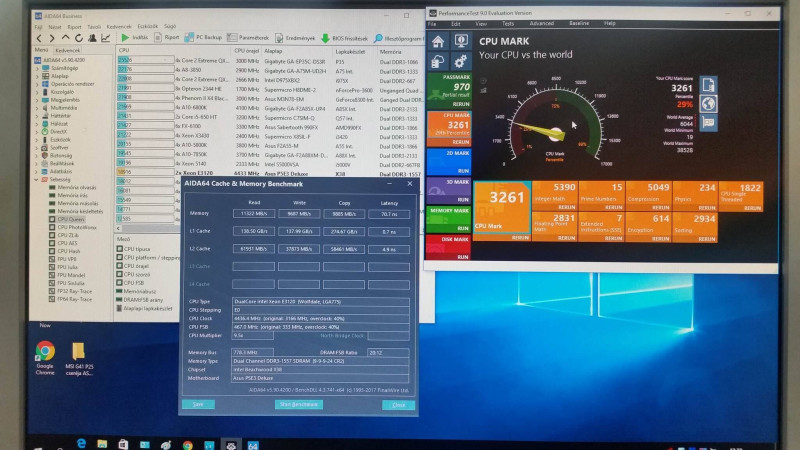Toggle CPU ZLib checkbox
800x450 pixels.
click(x=52, y=235)
